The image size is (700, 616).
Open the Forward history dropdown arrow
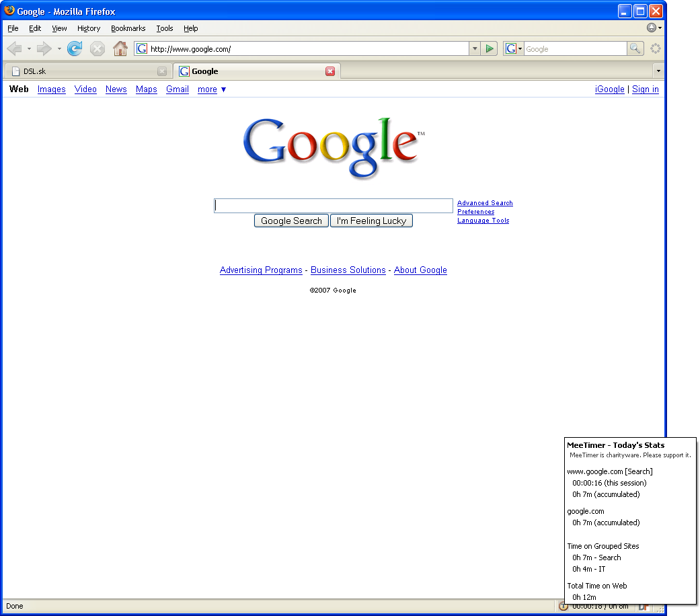pos(59,48)
